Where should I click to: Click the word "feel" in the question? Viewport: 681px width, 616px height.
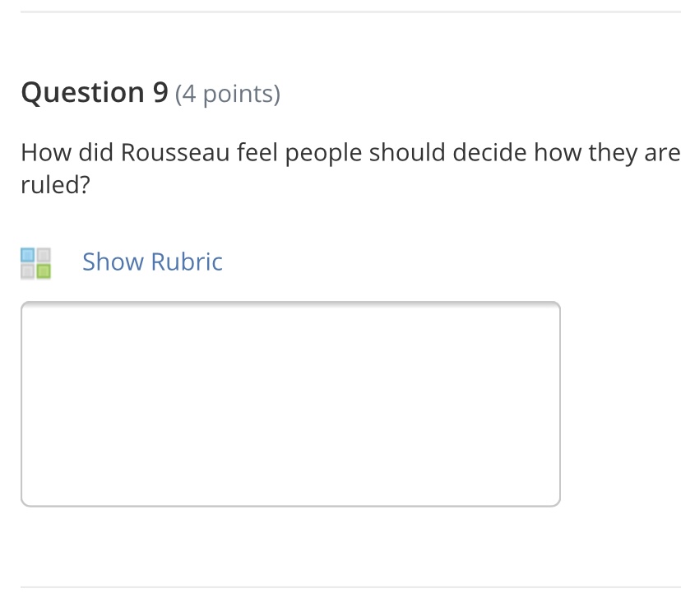click(x=257, y=153)
